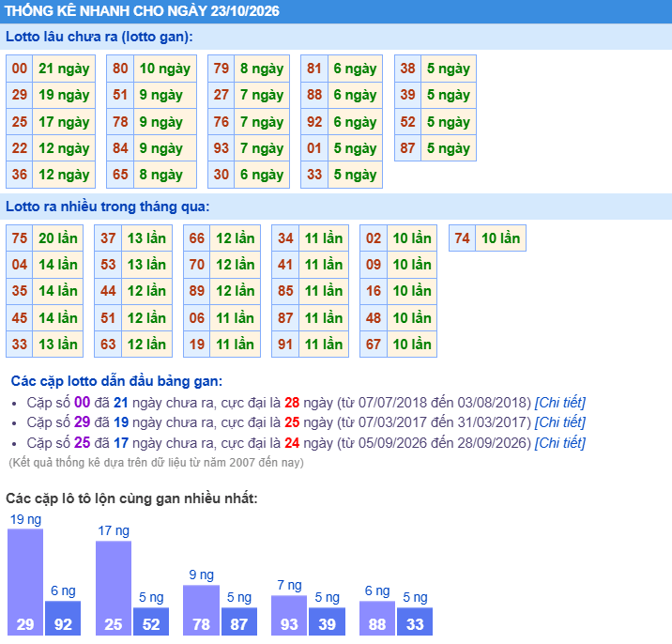The height and width of the screenshot is (644, 672).
Task: Click the purple number 00 in gan list
Action: pyautogui.click(x=82, y=403)
